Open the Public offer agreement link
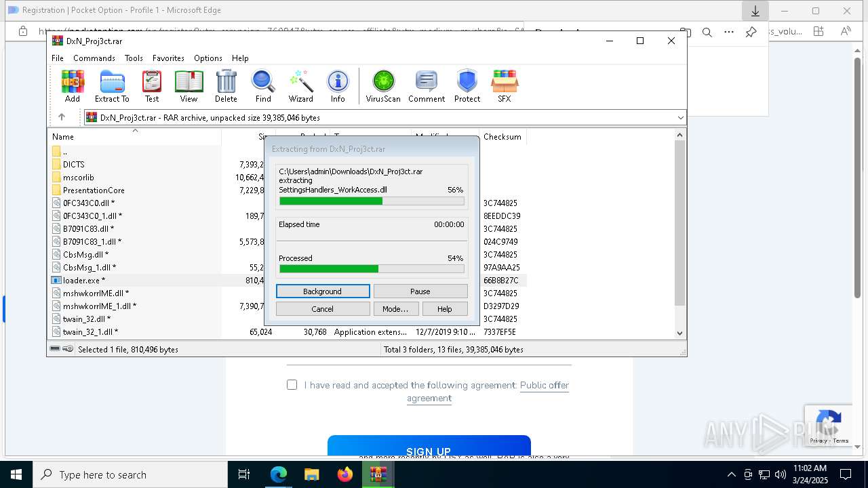The height and width of the screenshot is (488, 868). tap(545, 385)
